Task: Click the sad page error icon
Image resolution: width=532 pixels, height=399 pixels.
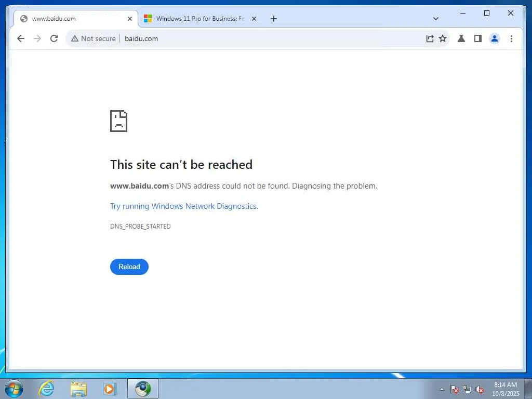Action: [119, 121]
